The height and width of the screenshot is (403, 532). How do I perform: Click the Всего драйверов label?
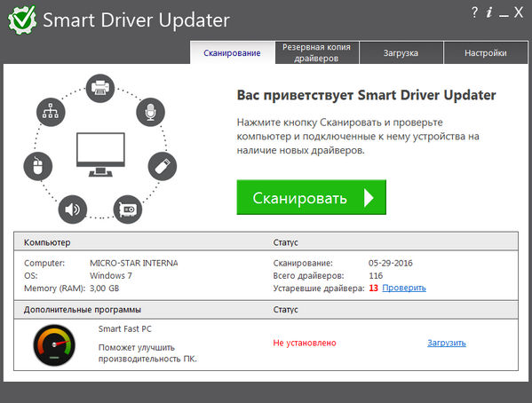tap(308, 275)
